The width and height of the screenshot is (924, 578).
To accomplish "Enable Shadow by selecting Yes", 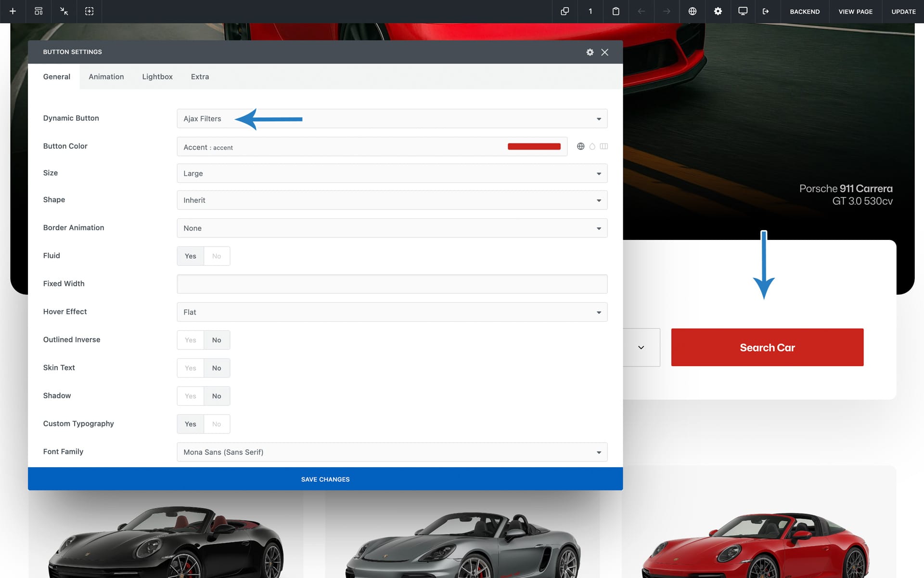I will (191, 396).
